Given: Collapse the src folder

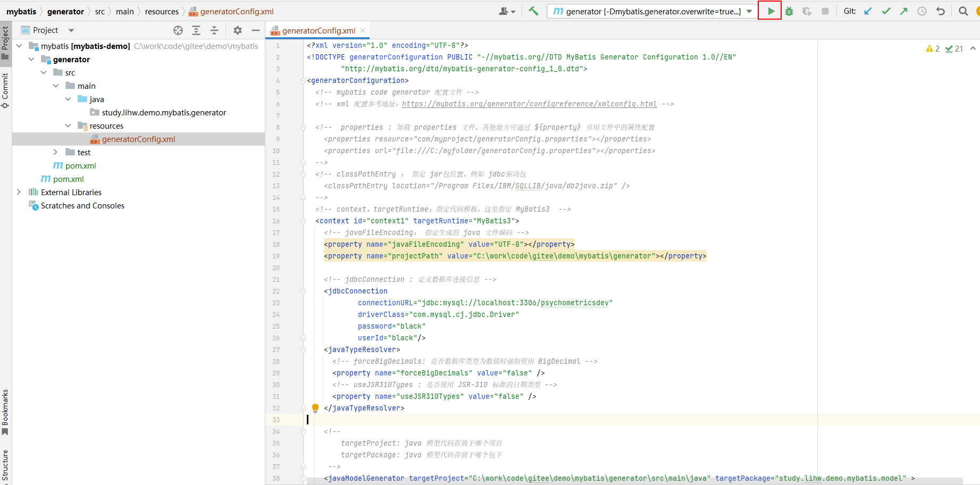Looking at the screenshot, I should (44, 72).
